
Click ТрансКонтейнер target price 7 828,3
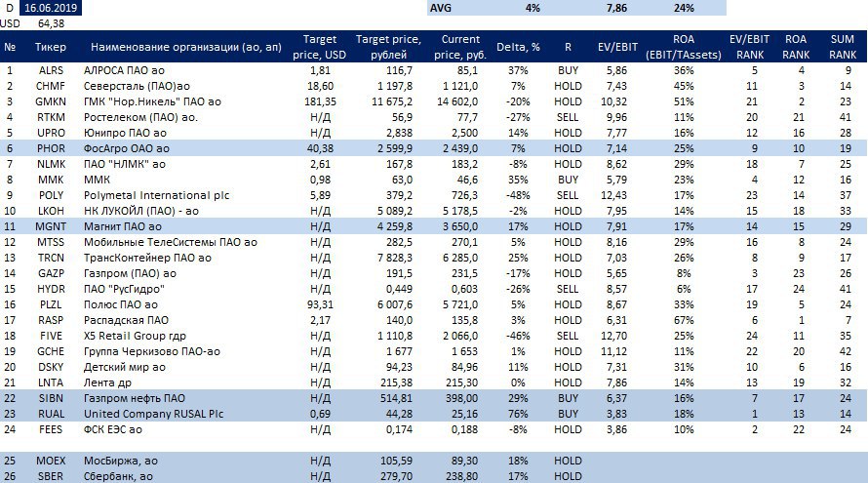395,258
